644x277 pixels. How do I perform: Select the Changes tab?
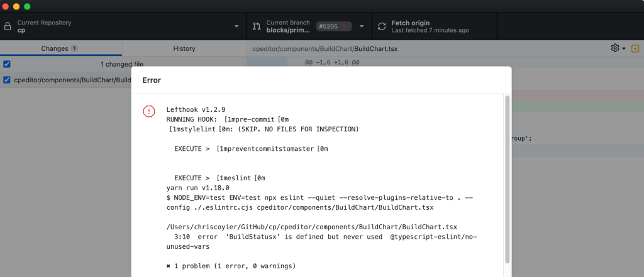coord(59,48)
